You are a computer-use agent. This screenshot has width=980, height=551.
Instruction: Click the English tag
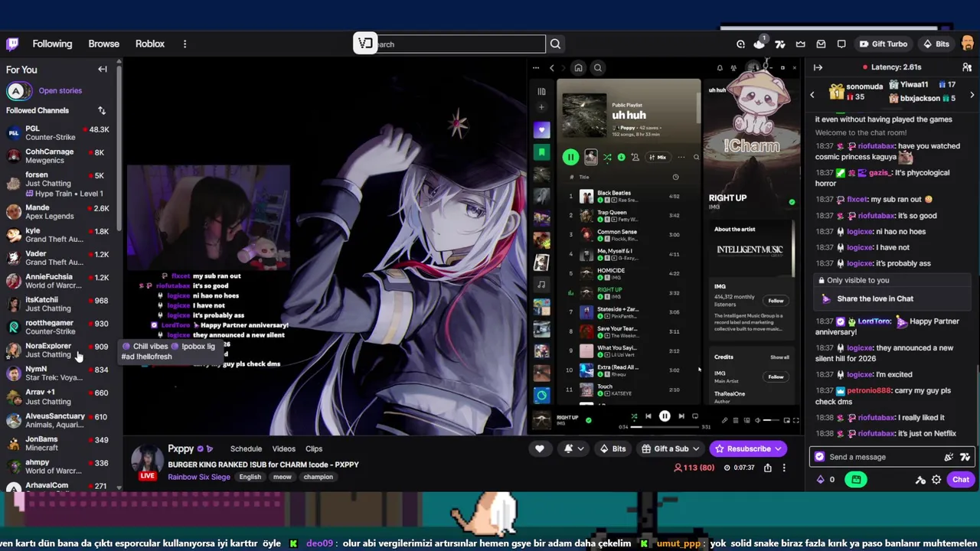click(x=250, y=477)
